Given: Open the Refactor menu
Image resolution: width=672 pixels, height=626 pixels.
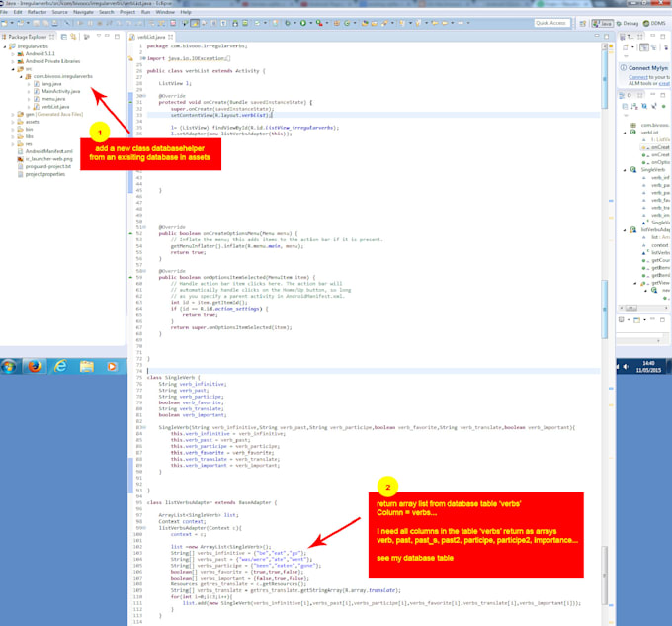Looking at the screenshot, I should tap(37, 12).
